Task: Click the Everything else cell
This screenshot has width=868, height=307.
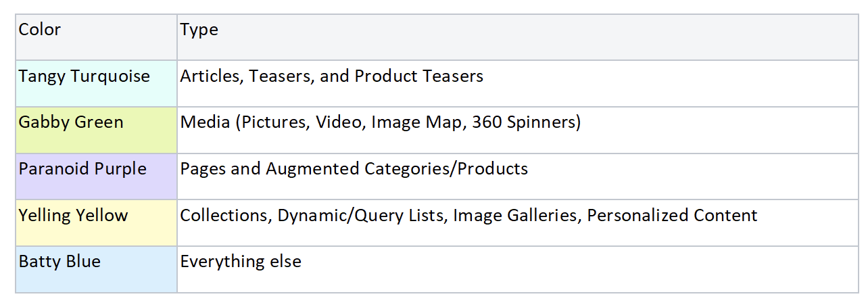Action: pyautogui.click(x=518, y=269)
